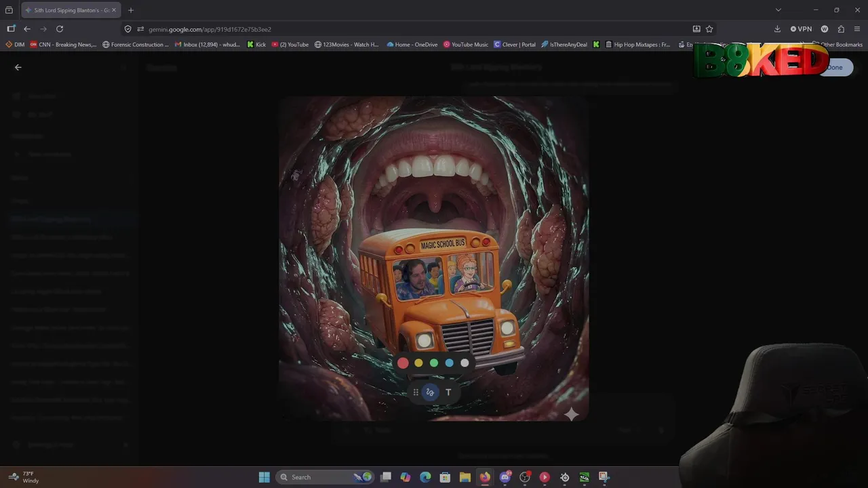Open Home - OneDrive bookmark

point(412,45)
